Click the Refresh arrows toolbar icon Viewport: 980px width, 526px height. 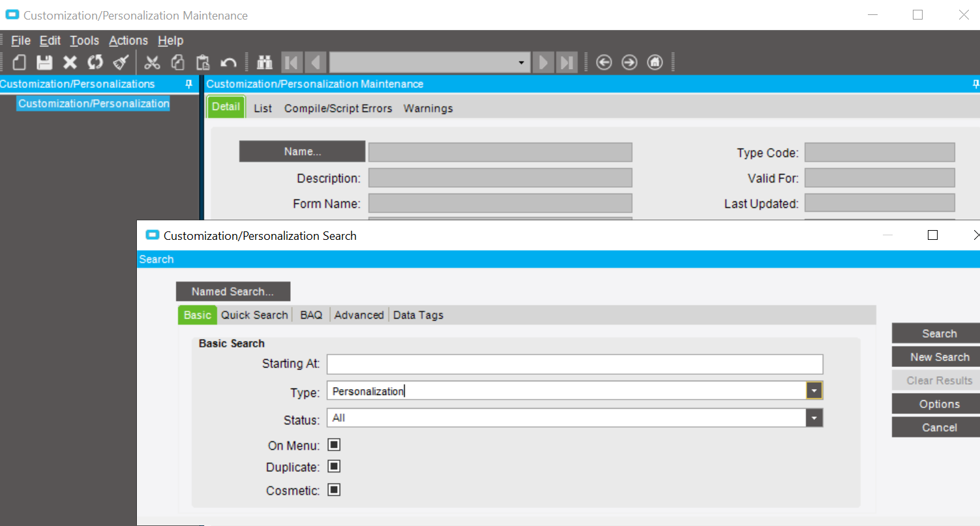(95, 63)
